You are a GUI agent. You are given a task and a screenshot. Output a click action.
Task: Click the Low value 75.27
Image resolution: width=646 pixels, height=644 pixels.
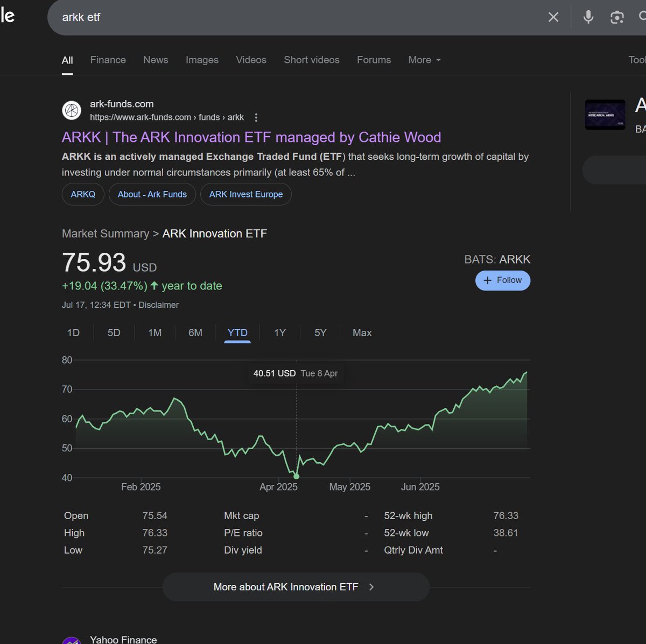point(155,550)
